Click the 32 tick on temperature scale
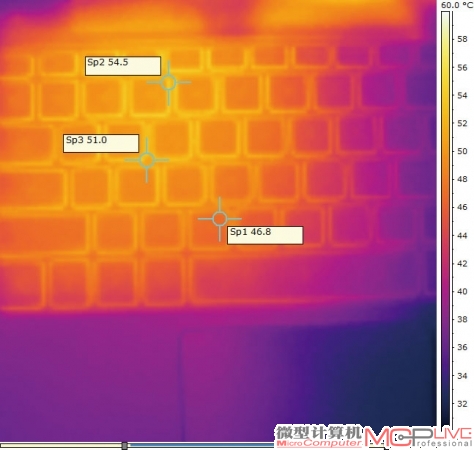The width and height of the screenshot is (474, 450). [x=462, y=404]
